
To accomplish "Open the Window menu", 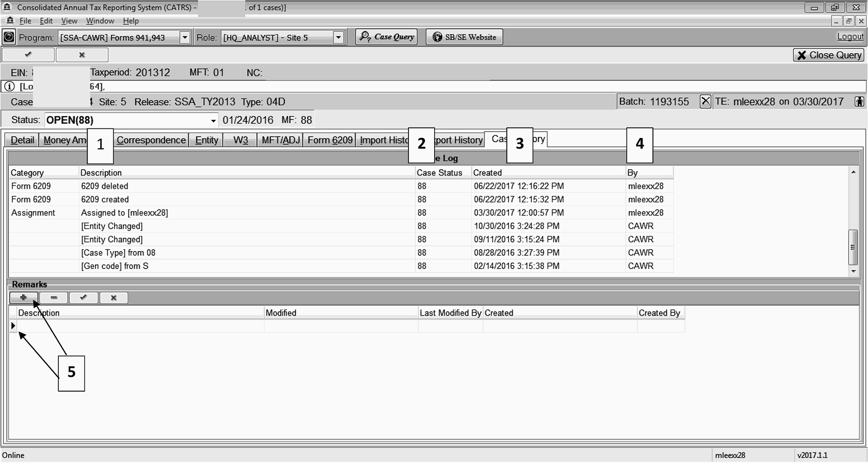I will [x=100, y=21].
